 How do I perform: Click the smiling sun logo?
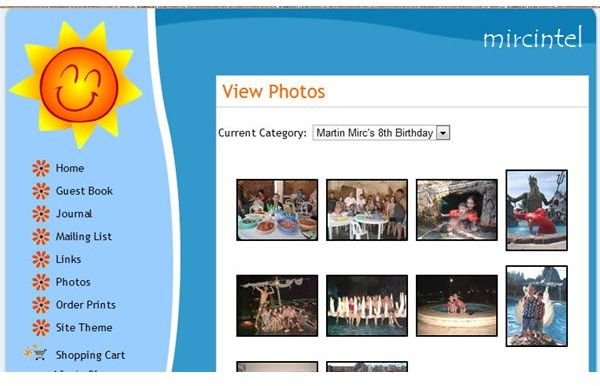[x=76, y=85]
